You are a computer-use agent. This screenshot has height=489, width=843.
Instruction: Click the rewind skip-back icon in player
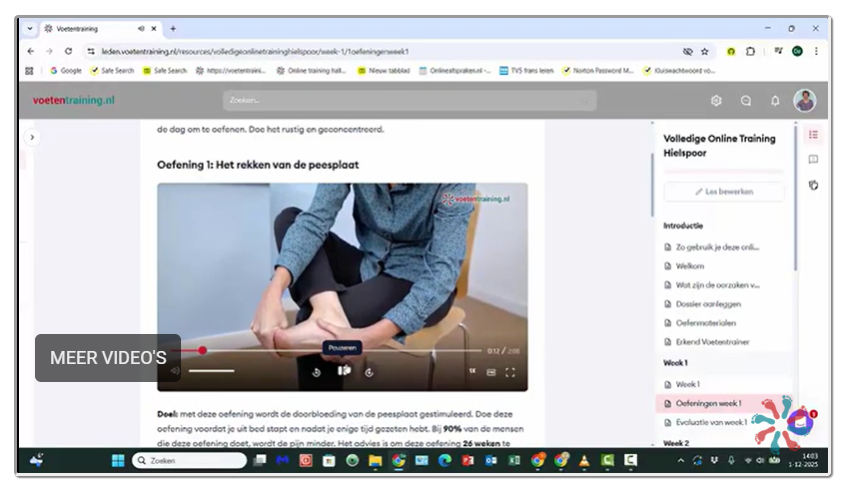(316, 372)
